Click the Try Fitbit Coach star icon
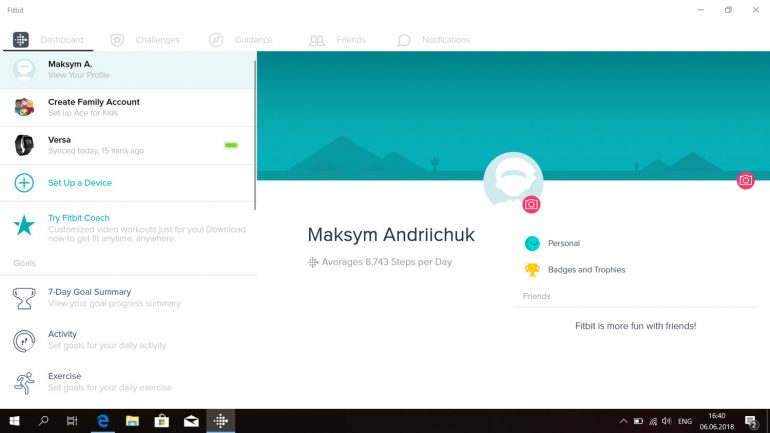 pyautogui.click(x=24, y=225)
